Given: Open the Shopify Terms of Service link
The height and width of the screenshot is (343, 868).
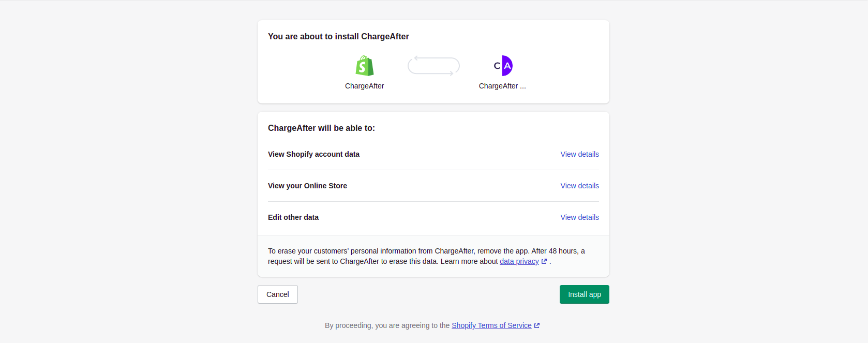Looking at the screenshot, I should point(491,325).
